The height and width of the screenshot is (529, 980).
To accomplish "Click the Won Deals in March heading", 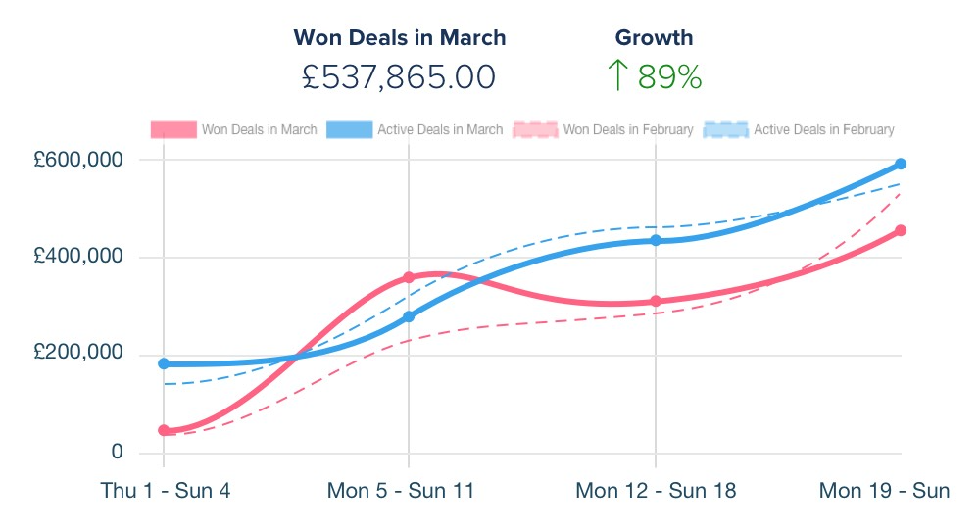I will click(400, 37).
